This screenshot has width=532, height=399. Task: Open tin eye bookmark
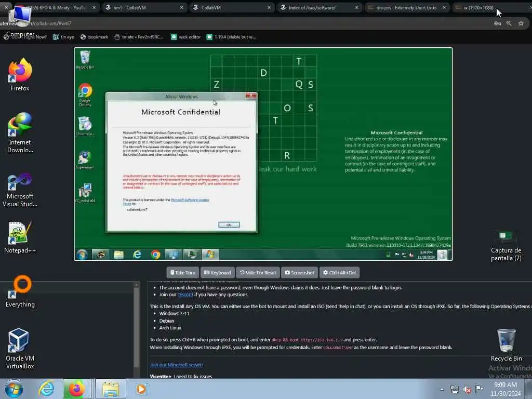(x=63, y=37)
